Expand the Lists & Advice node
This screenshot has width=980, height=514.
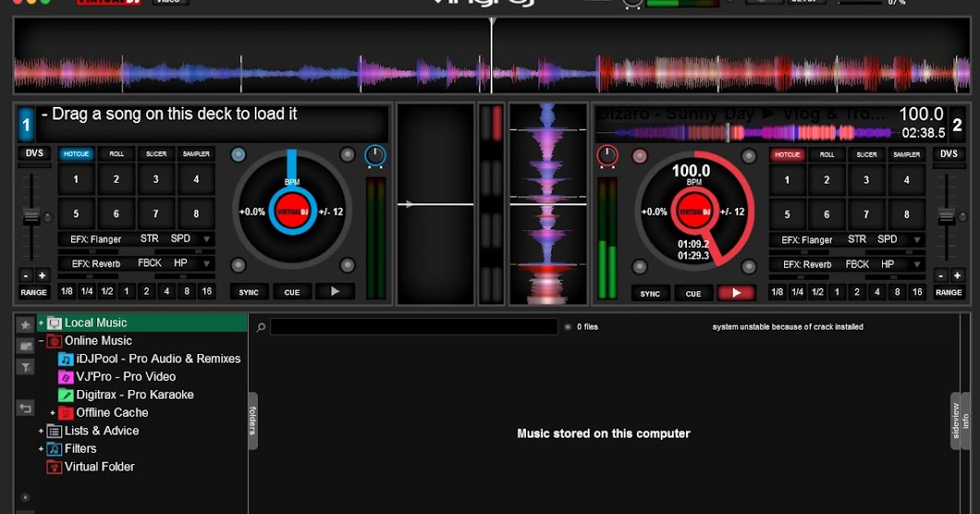click(41, 431)
